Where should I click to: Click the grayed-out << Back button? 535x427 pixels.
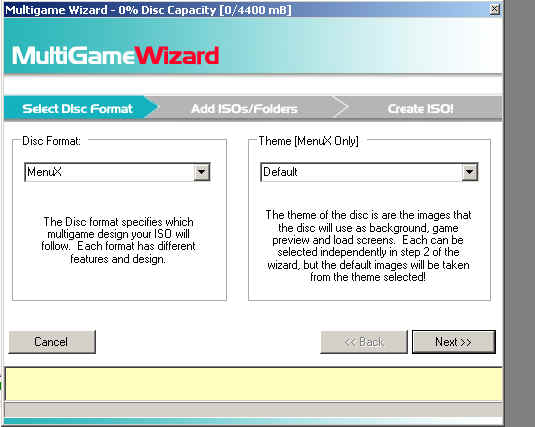click(x=364, y=342)
